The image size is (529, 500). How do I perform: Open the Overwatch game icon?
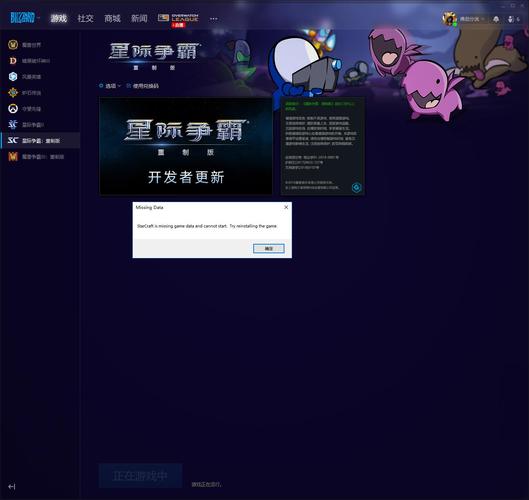13,109
